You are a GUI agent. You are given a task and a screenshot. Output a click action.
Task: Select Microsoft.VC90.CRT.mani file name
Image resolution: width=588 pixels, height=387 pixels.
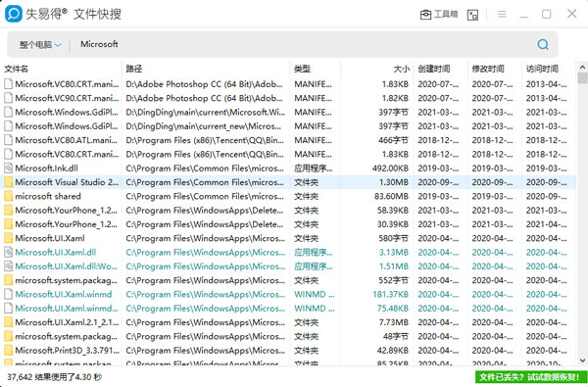(x=67, y=98)
